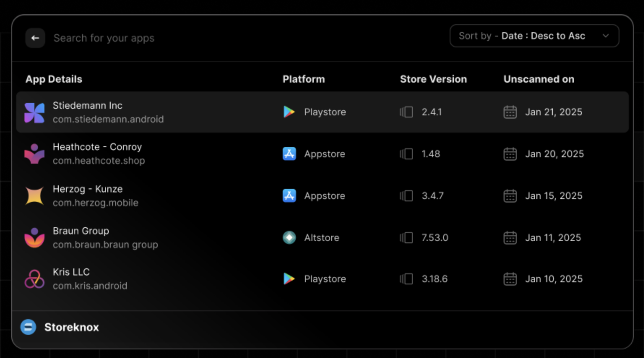This screenshot has height=358, width=644.
Task: Open the Sort by dropdown
Action: pos(534,36)
